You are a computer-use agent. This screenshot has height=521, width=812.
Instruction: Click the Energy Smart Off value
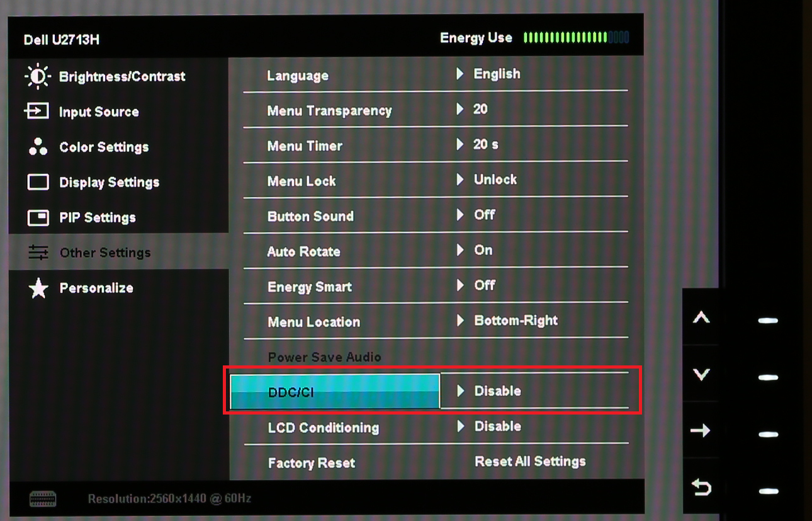pyautogui.click(x=485, y=285)
